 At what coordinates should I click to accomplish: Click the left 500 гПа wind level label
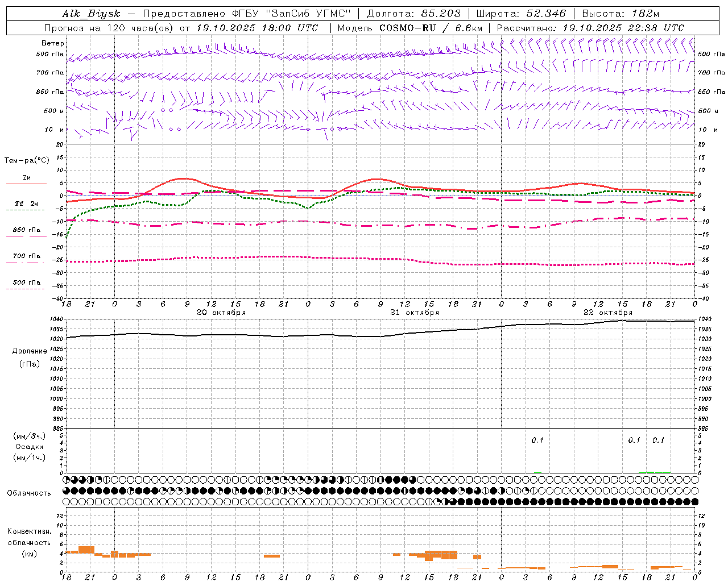[50, 55]
